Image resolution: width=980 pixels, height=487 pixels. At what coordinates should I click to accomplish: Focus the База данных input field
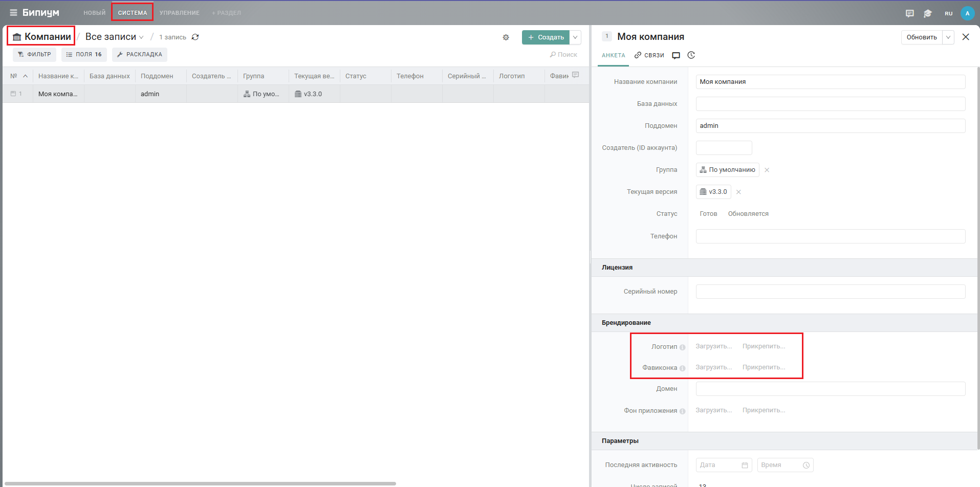pyautogui.click(x=830, y=104)
